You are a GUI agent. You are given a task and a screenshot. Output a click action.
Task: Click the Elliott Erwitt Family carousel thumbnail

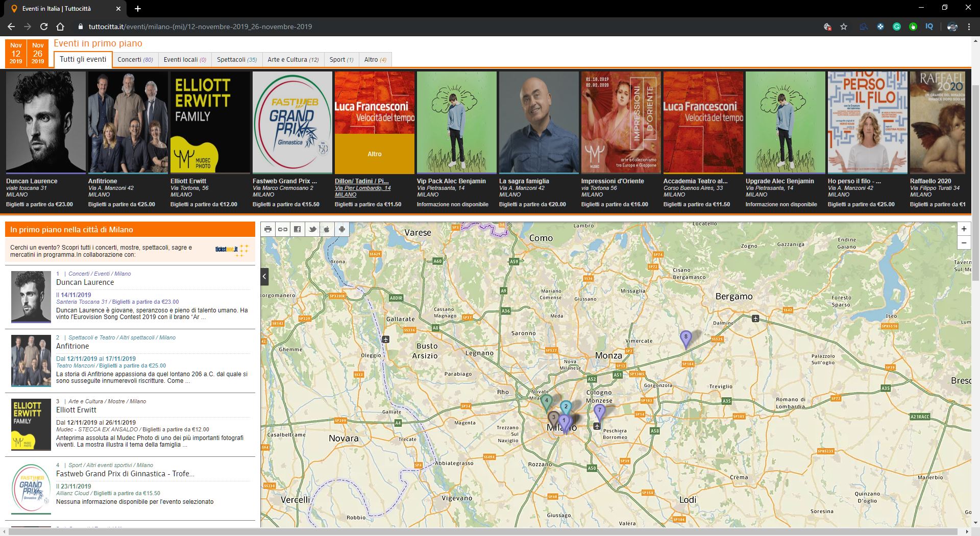pos(210,122)
